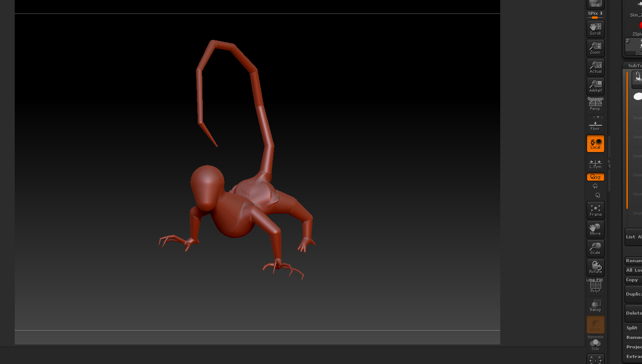Click the AAHalf zoom icon

595,86
